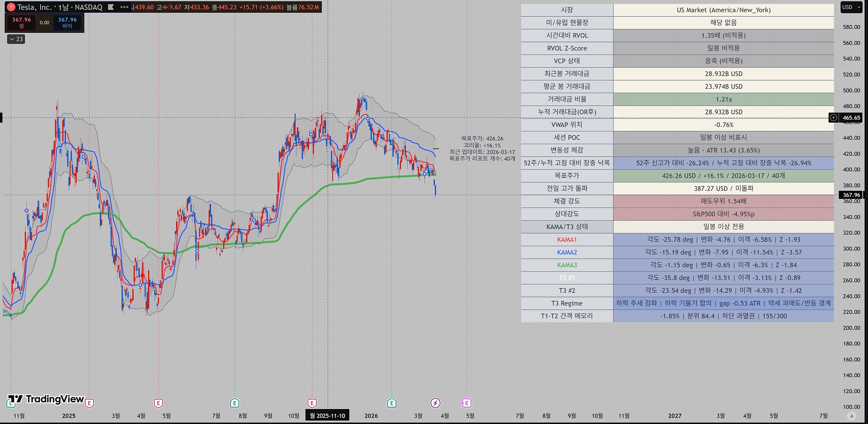
Task: Click the 465.65 crosshair price label
Action: (851, 118)
